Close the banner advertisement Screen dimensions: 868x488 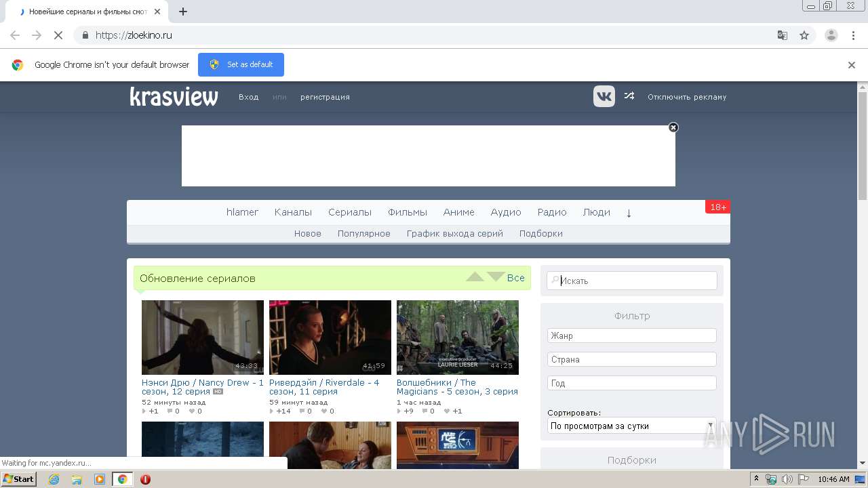tap(673, 127)
